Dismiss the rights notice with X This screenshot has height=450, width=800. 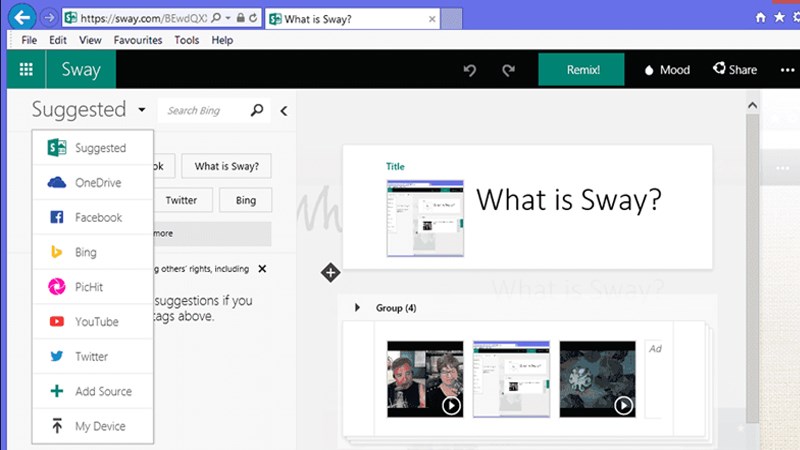262,268
